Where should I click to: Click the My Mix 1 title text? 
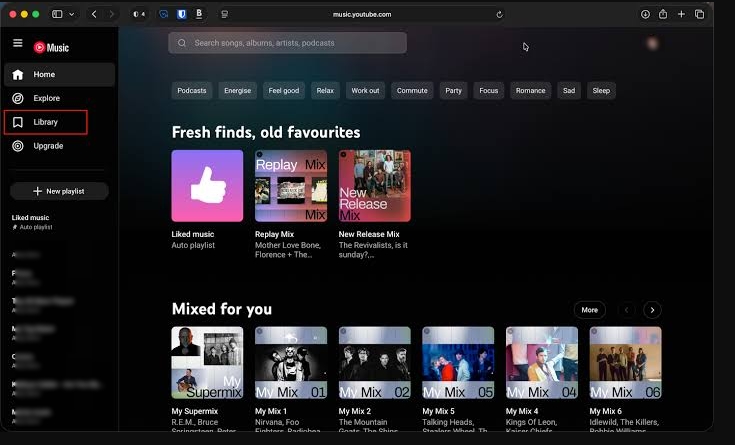271,411
